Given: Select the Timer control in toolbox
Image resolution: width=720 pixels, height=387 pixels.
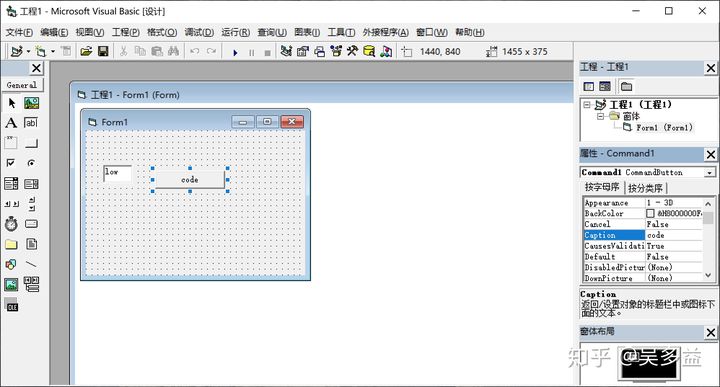Looking at the screenshot, I should 11,224.
